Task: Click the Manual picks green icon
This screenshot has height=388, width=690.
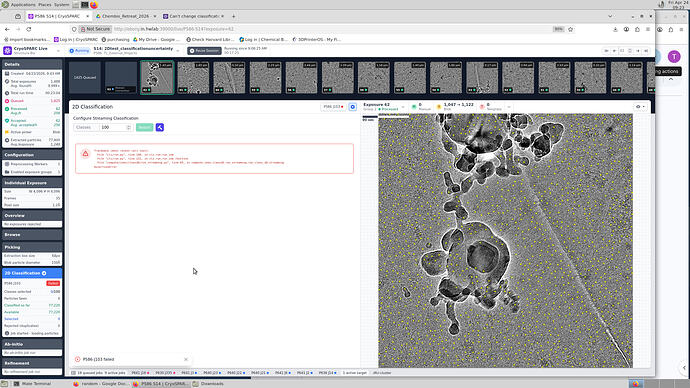Action: click(x=414, y=107)
